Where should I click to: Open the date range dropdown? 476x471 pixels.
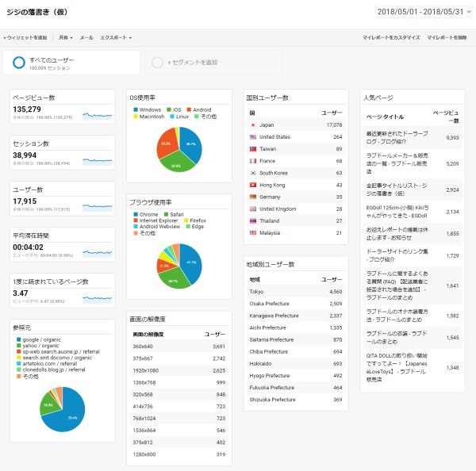[x=424, y=12]
